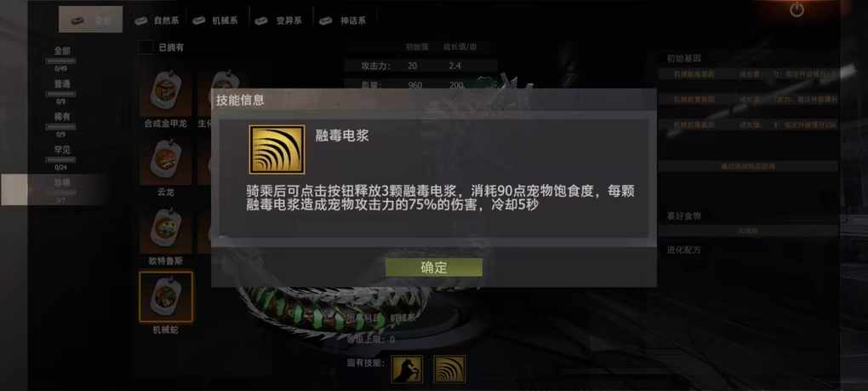Toggle the 已拥有 owned checkbox
Screen dimensions: 868x391
[146, 48]
